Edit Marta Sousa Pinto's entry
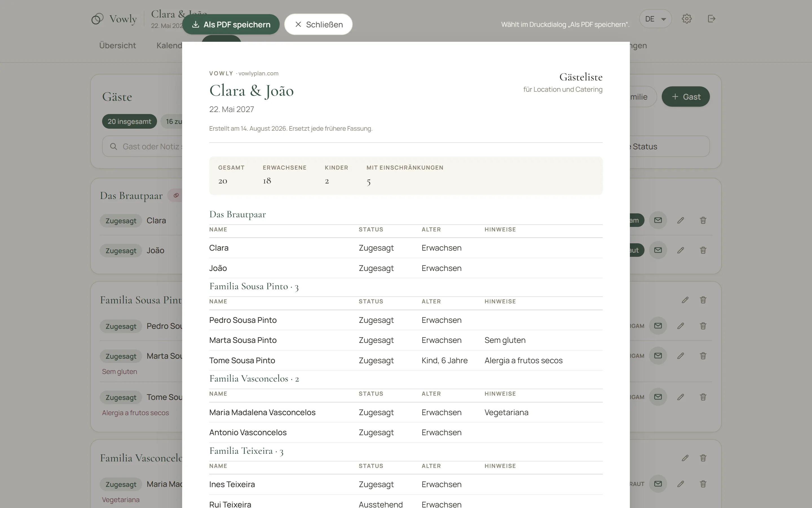 tap(680, 356)
